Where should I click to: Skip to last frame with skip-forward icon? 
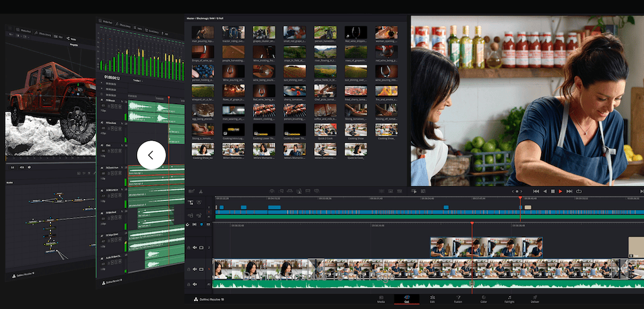569,191
